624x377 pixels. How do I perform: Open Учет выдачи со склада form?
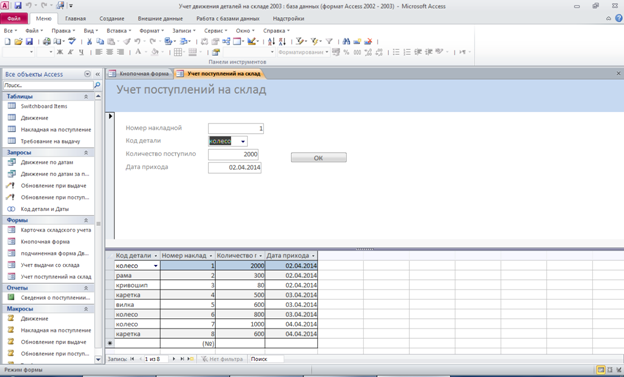point(50,265)
